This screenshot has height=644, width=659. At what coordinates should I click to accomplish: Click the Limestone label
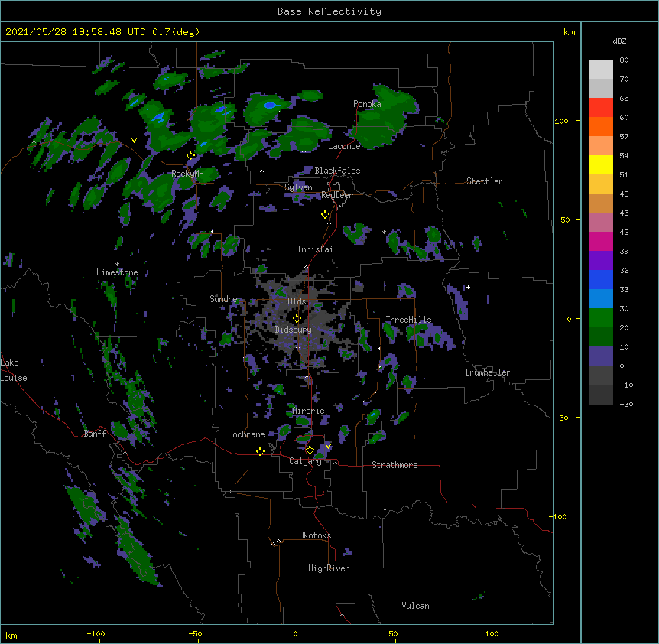click(117, 272)
